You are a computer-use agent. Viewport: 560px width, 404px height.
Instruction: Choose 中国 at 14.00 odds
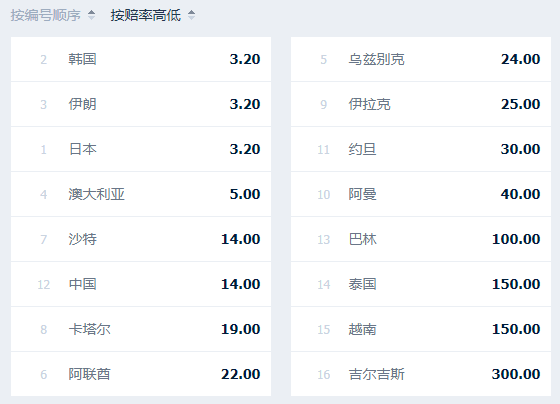point(141,284)
